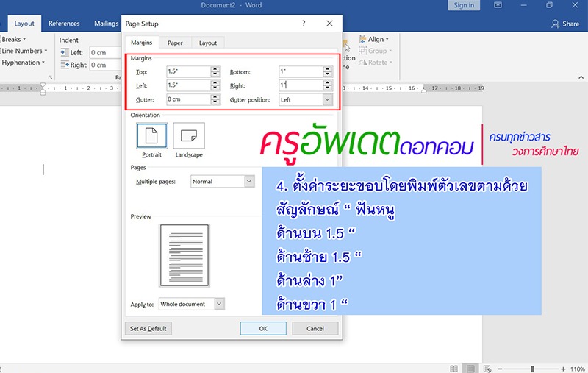The width and height of the screenshot is (588, 373).
Task: Decrease the Right margin with down arrow
Action: coord(327,88)
